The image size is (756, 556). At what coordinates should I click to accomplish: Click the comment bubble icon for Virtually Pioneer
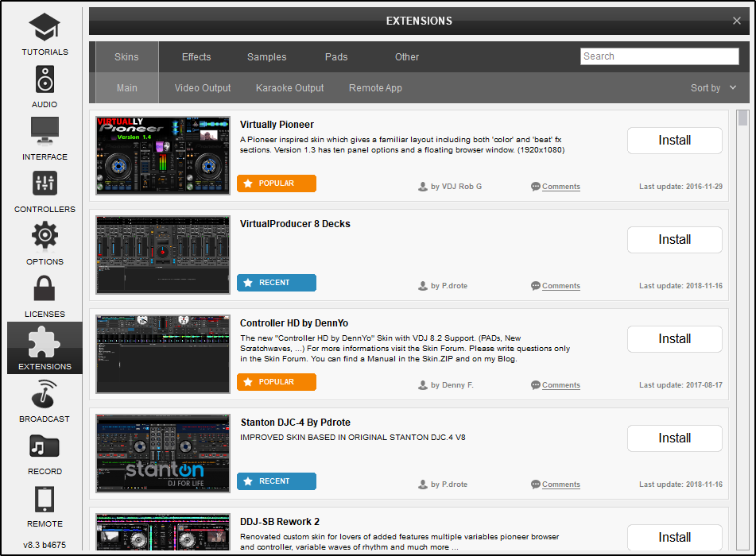pyautogui.click(x=535, y=187)
